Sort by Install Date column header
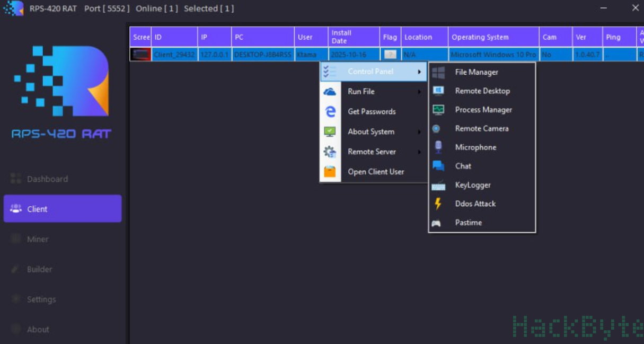Viewport: 644px width, 344px height. pyautogui.click(x=354, y=37)
